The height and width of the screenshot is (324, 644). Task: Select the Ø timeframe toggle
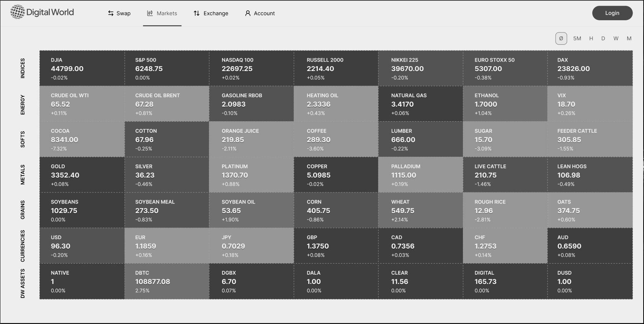click(561, 39)
